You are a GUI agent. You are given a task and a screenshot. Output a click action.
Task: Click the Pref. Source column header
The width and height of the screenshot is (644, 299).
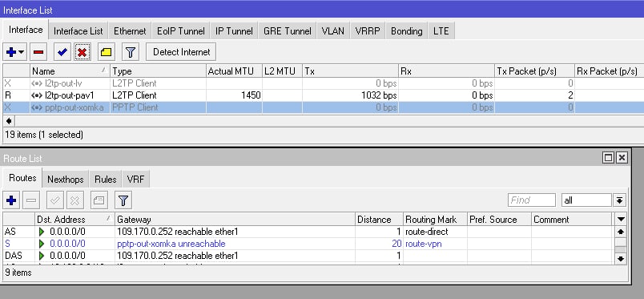[499, 219]
